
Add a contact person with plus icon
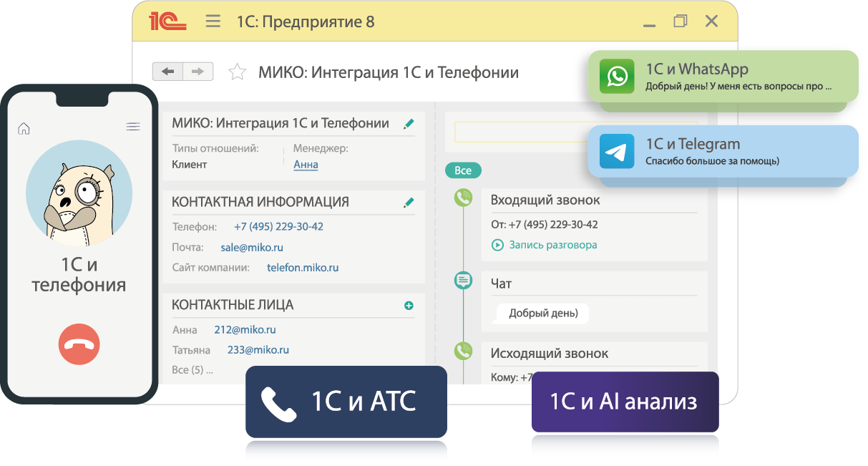click(409, 306)
